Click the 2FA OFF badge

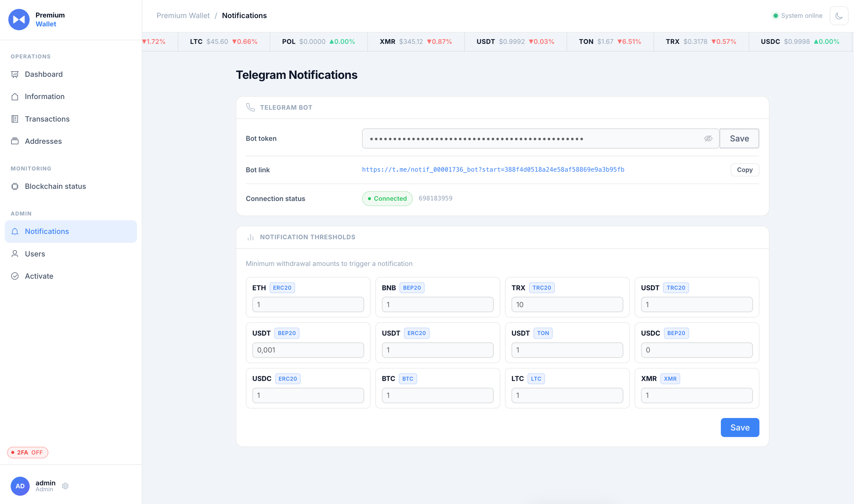[28, 452]
